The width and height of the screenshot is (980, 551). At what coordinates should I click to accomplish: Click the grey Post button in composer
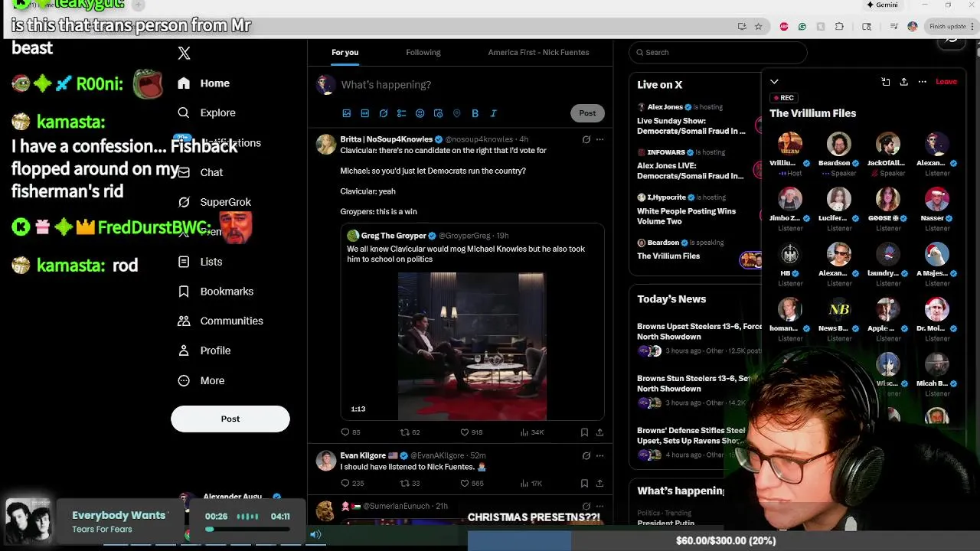587,113
